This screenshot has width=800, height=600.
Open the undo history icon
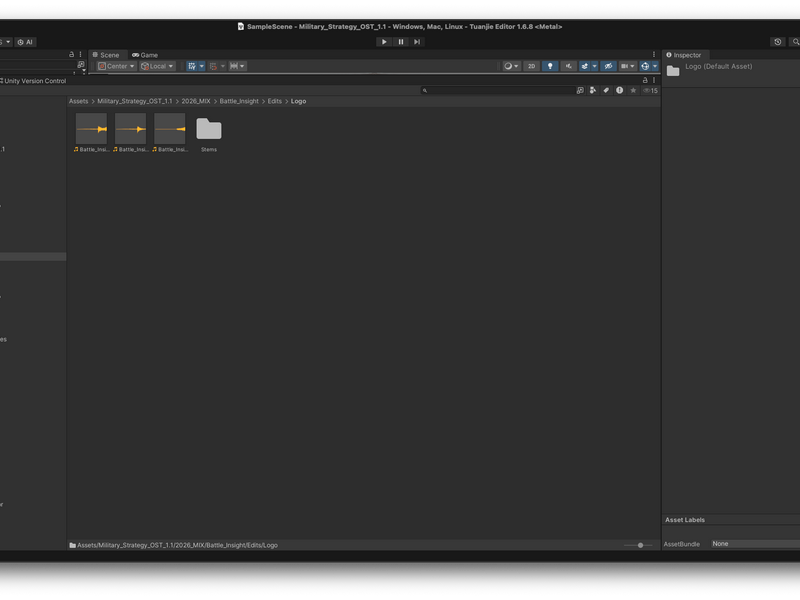778,42
